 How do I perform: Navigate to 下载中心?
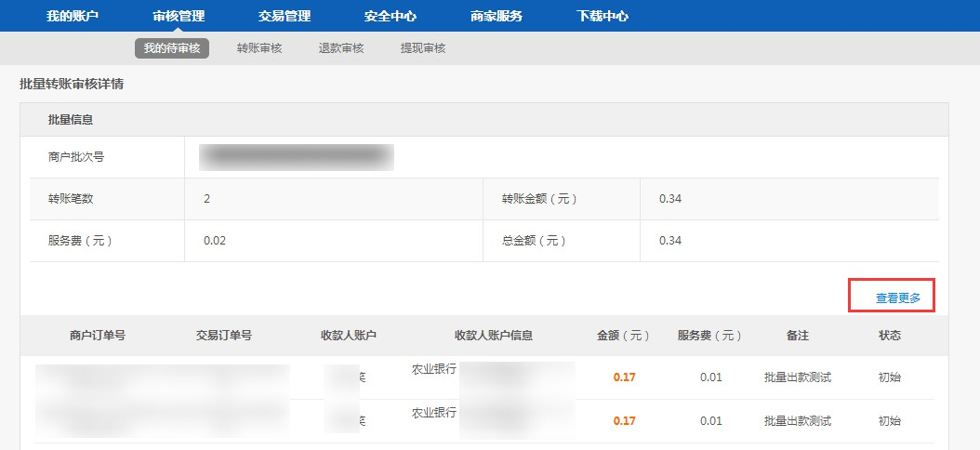[603, 16]
